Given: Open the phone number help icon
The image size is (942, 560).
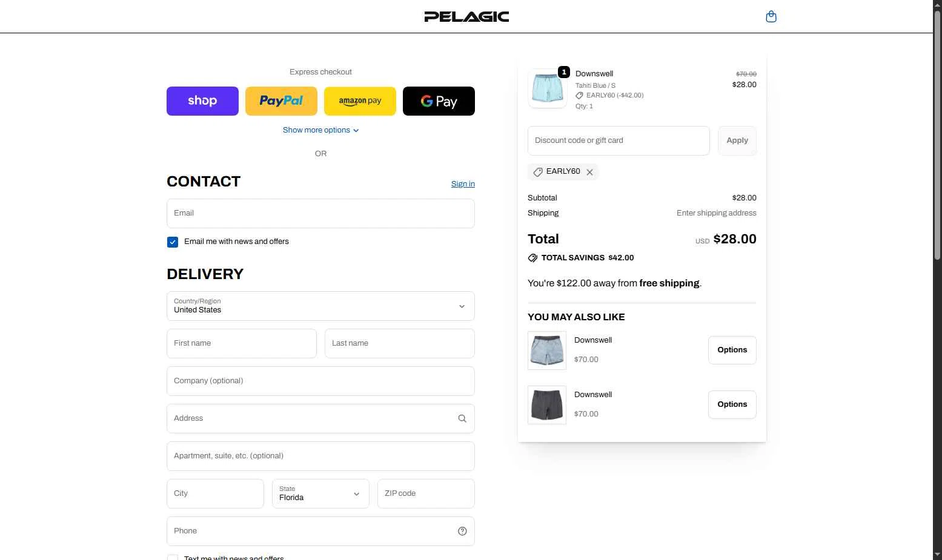Looking at the screenshot, I should point(462,531).
